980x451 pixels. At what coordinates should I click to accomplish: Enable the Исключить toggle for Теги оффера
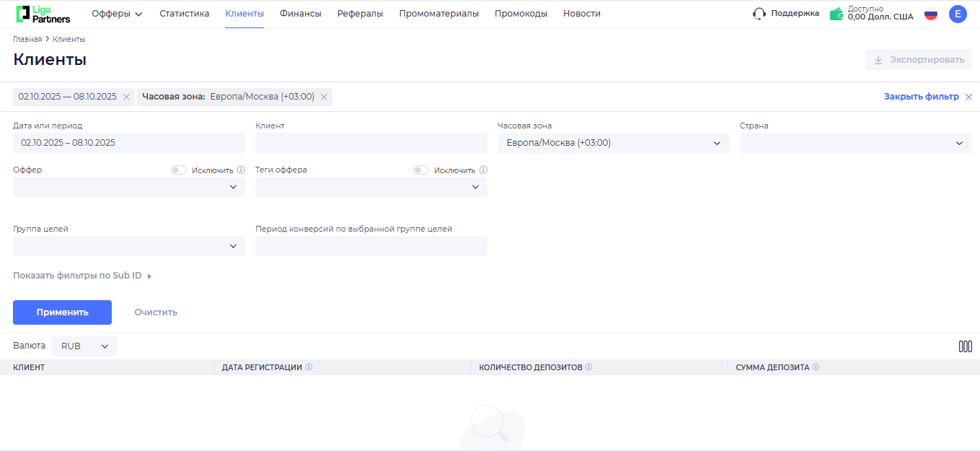(x=420, y=170)
